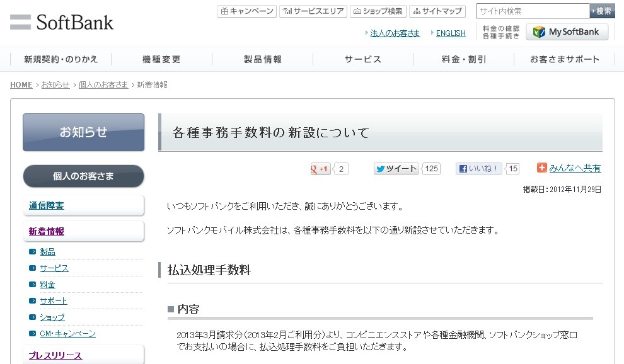Image resolution: width=624 pixels, height=364 pixels.
Task: Click the Facebook いいね！ button
Action: pyautogui.click(x=479, y=169)
